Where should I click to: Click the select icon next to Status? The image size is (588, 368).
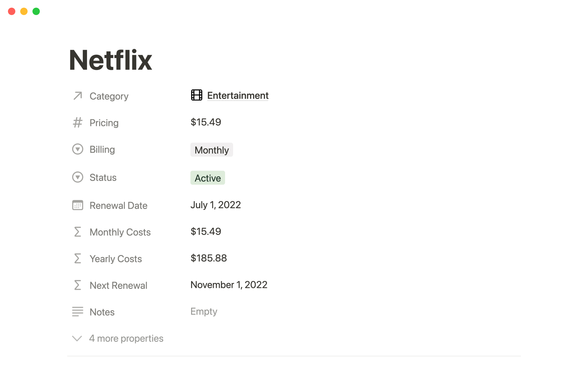[x=78, y=177]
